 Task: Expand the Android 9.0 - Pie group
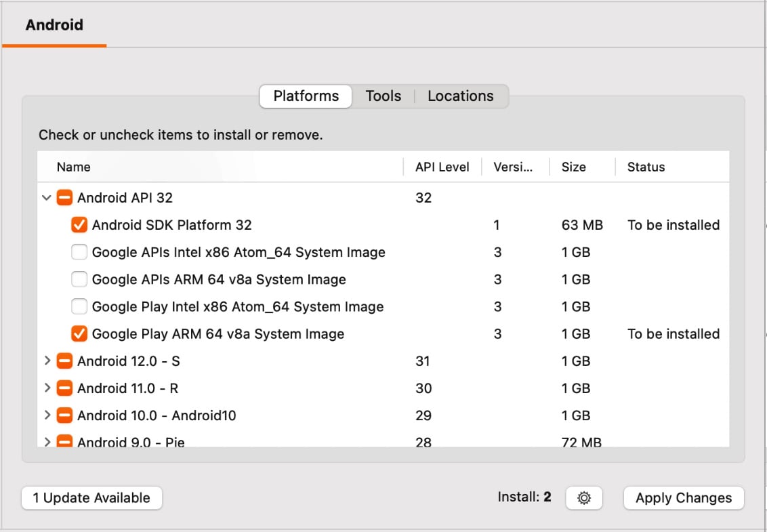point(47,442)
